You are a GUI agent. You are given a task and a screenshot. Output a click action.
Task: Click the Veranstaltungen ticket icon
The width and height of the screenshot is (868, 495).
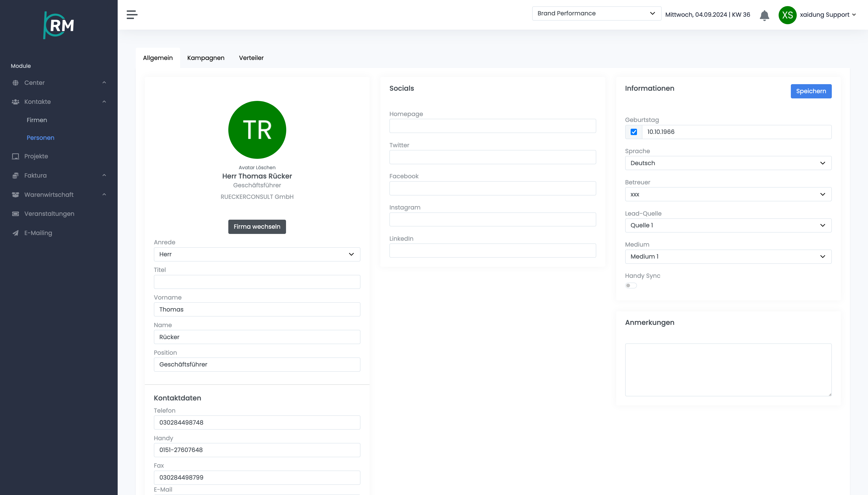click(15, 214)
